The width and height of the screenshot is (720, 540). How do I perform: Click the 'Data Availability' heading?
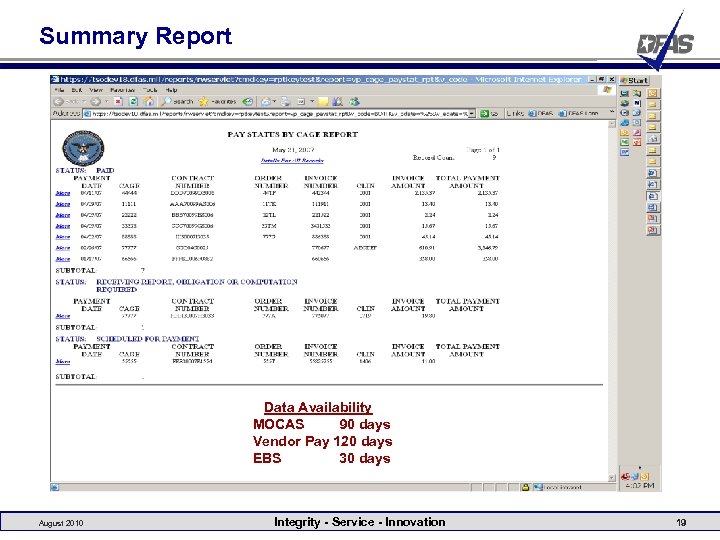click(x=318, y=407)
